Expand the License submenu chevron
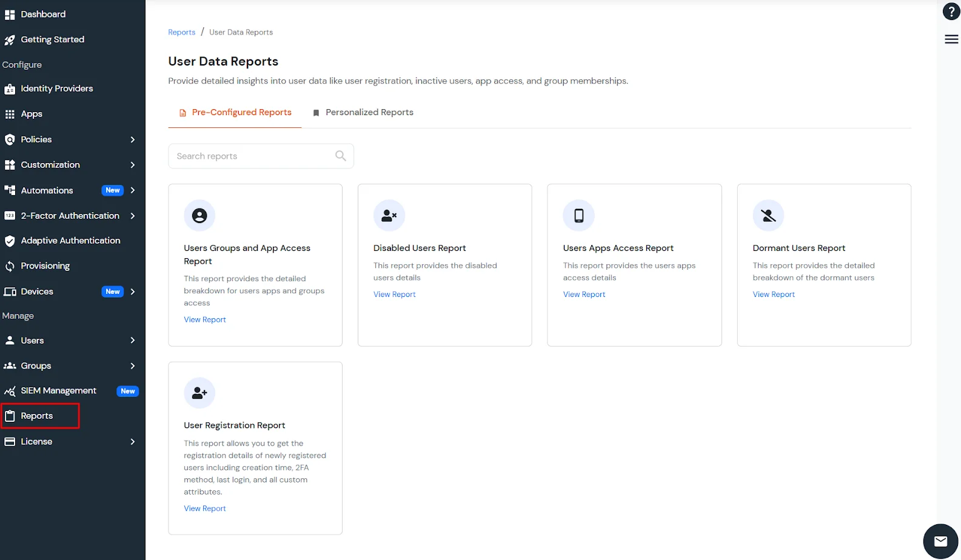This screenshot has width=961, height=560. pos(133,442)
